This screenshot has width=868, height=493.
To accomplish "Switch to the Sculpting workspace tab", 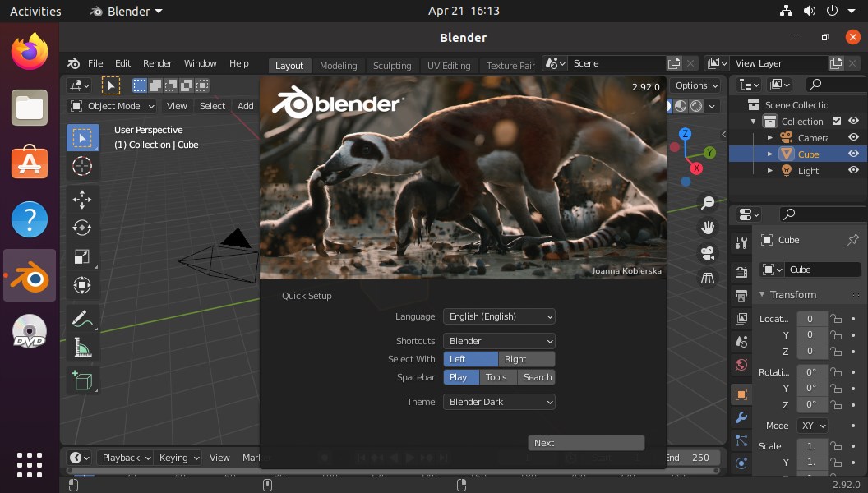I will (392, 65).
